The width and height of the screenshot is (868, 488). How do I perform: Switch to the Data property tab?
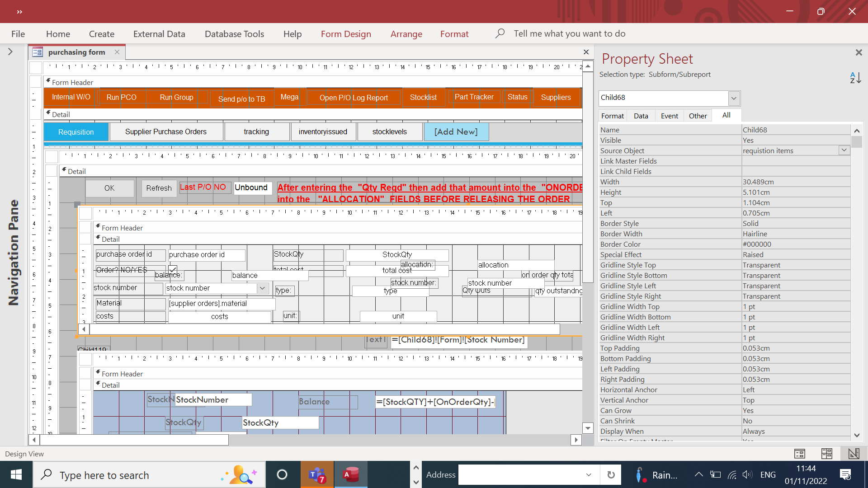(x=641, y=116)
